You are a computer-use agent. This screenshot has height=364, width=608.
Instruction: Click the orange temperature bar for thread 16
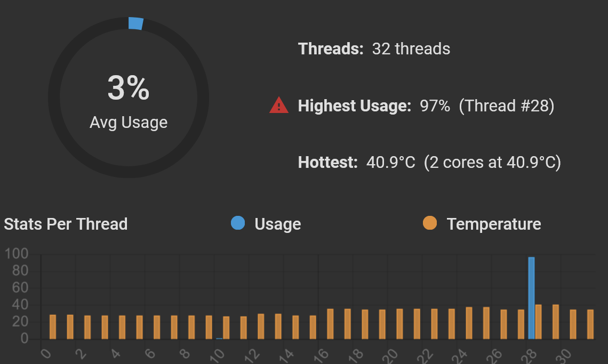point(330,324)
